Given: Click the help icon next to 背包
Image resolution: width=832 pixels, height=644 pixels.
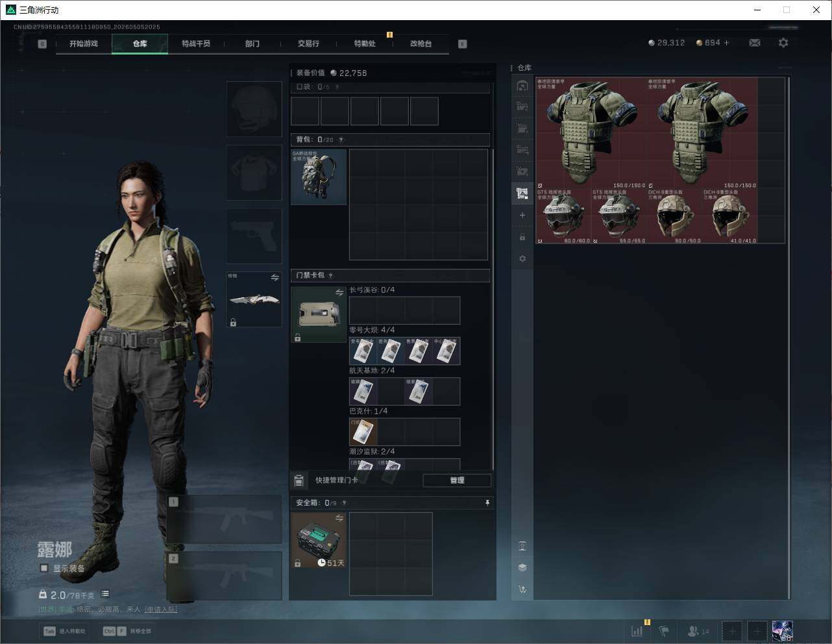Looking at the screenshot, I should [x=341, y=140].
